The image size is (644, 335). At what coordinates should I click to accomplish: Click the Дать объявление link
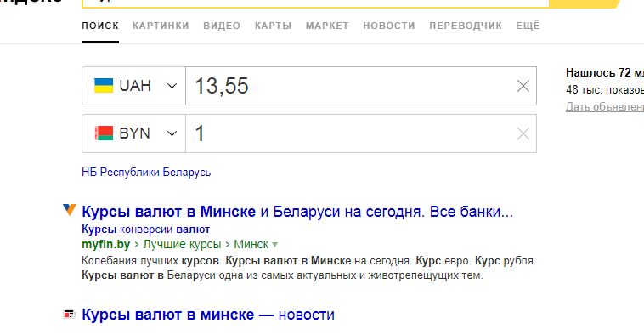605,106
